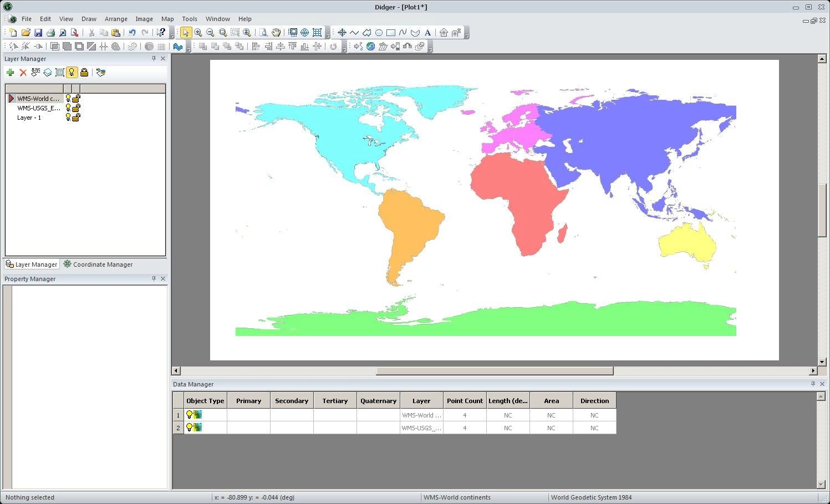Click the blue wave icon in second toolbar

pyautogui.click(x=178, y=47)
